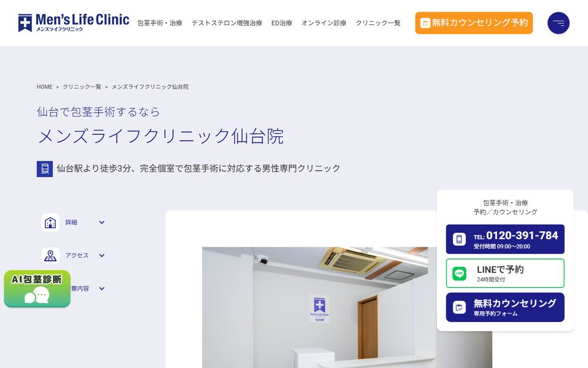Open テストステロン増強治療 nav menu item

coord(226,23)
